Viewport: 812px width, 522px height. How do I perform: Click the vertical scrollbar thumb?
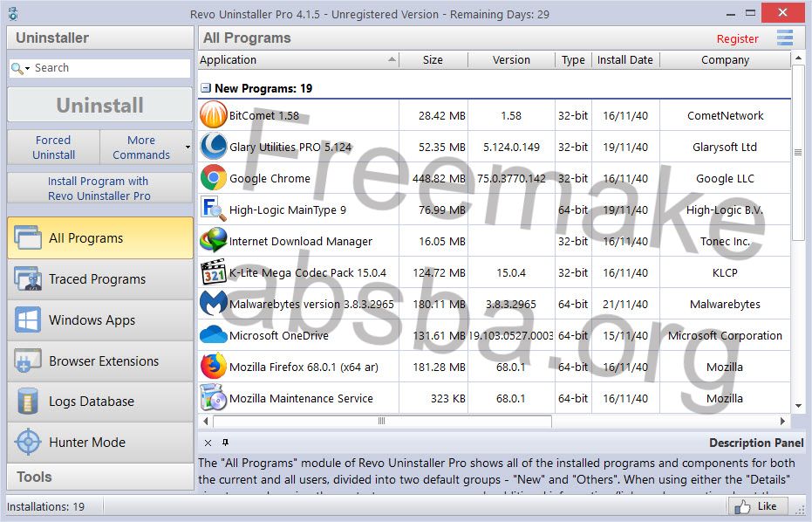(x=799, y=152)
